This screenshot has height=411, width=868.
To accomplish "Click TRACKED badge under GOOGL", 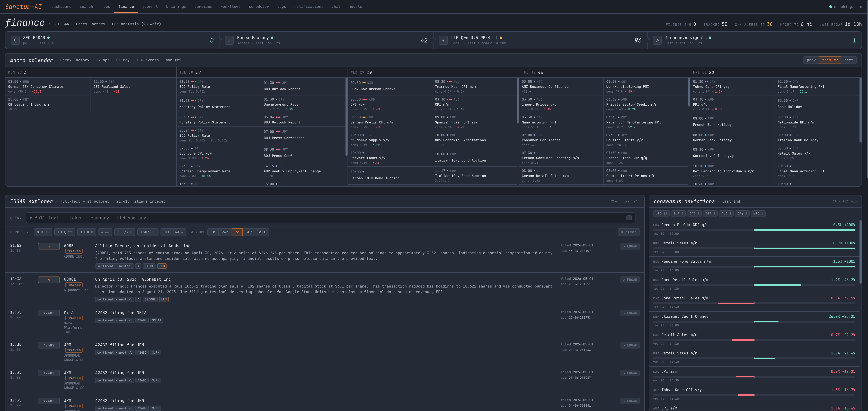I will 74,285.
